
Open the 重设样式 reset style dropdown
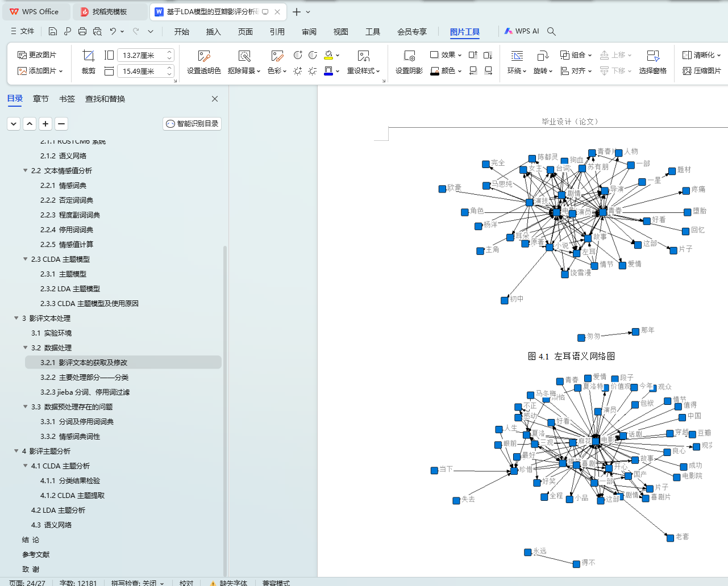click(x=364, y=71)
